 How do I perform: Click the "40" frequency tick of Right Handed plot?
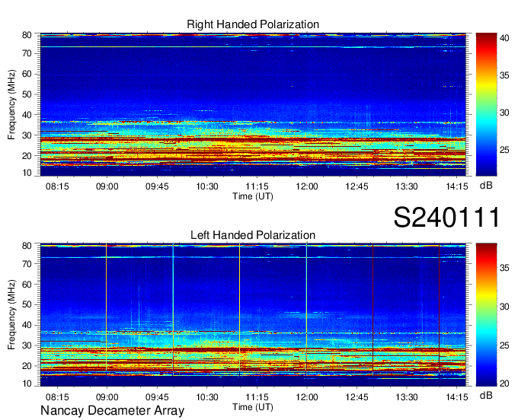tap(27, 115)
